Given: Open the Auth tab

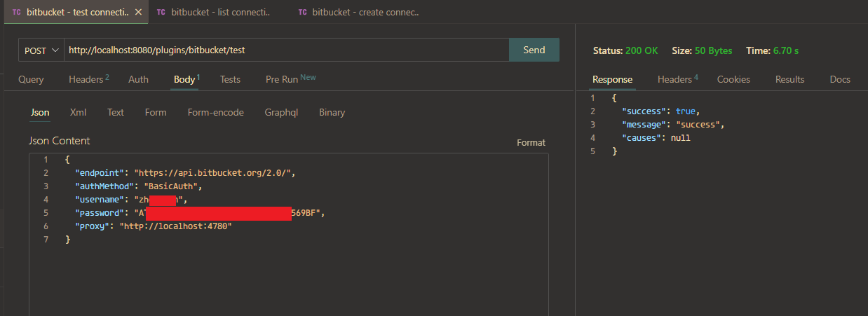Looking at the screenshot, I should point(138,79).
